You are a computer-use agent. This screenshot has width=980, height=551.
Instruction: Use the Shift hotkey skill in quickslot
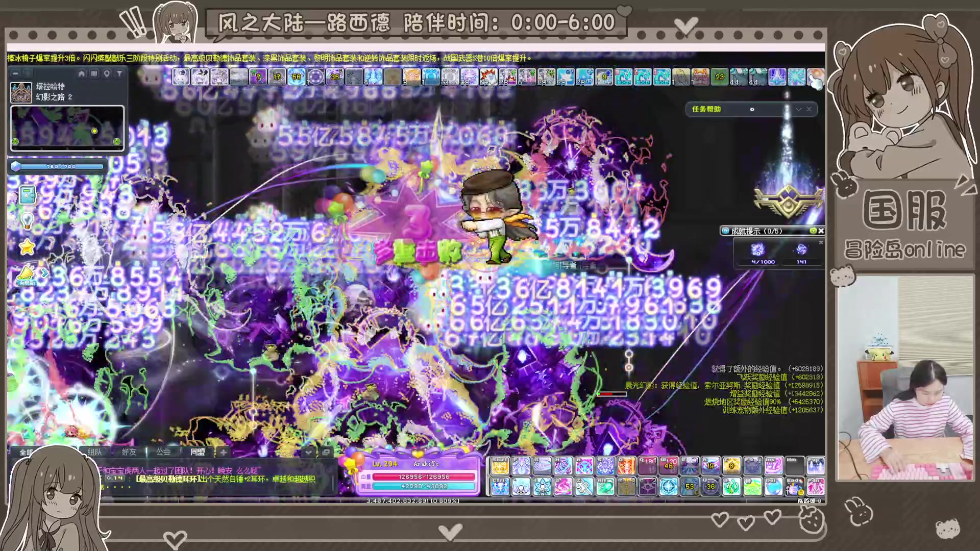500,466
